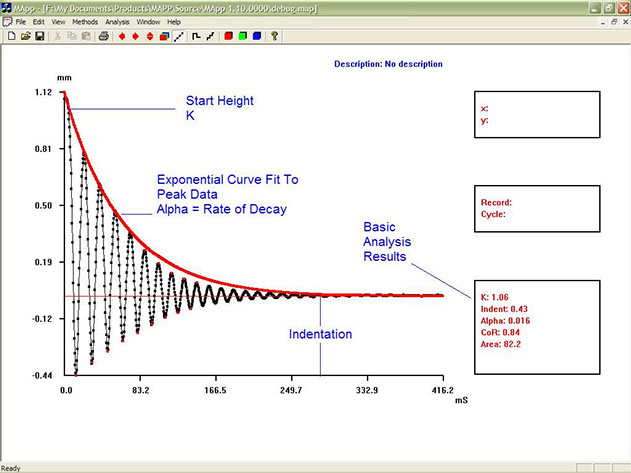Click the New document toolbar icon

(x=11, y=36)
